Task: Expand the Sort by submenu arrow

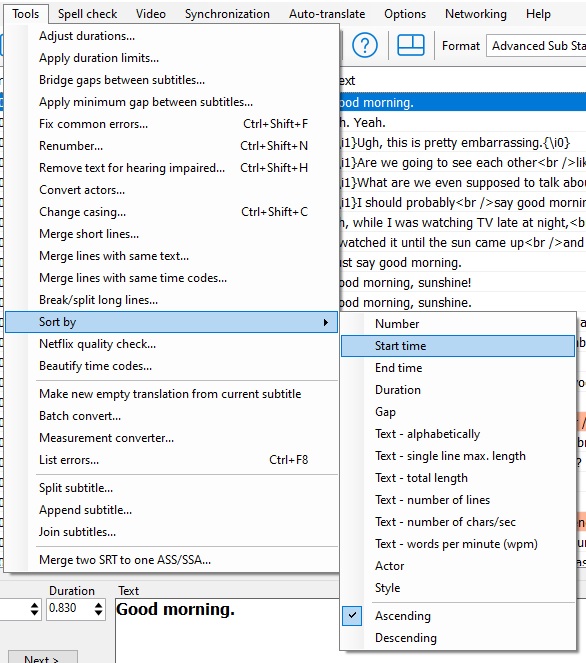Action: (x=326, y=322)
